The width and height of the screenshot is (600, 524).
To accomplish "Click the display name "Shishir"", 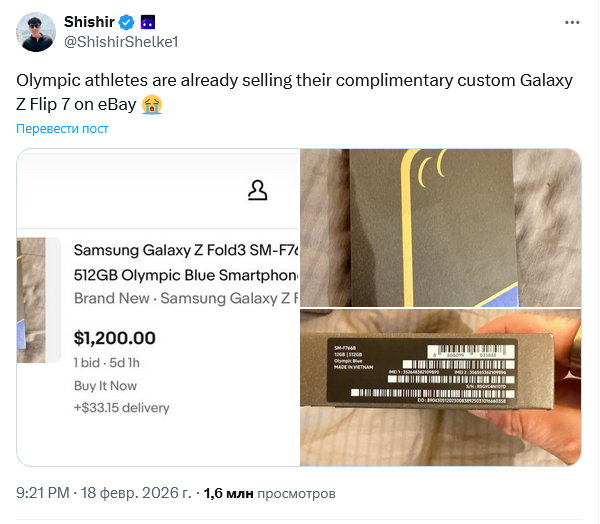I will click(89, 21).
